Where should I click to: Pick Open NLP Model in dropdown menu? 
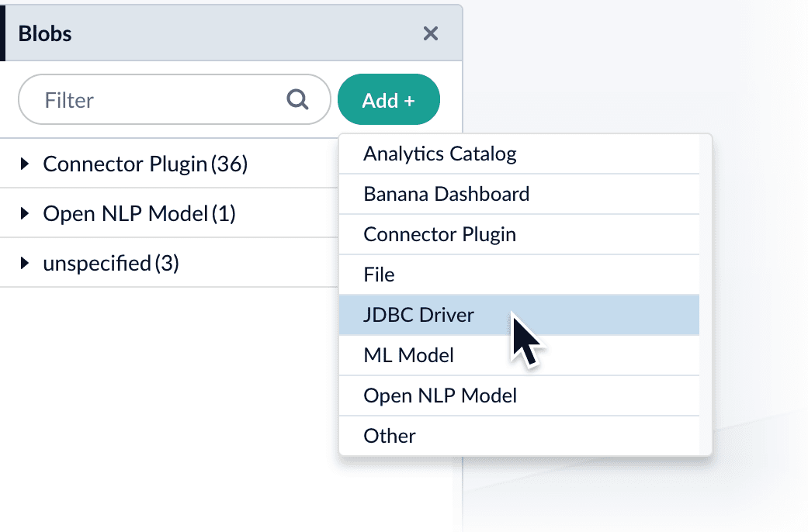(x=519, y=396)
